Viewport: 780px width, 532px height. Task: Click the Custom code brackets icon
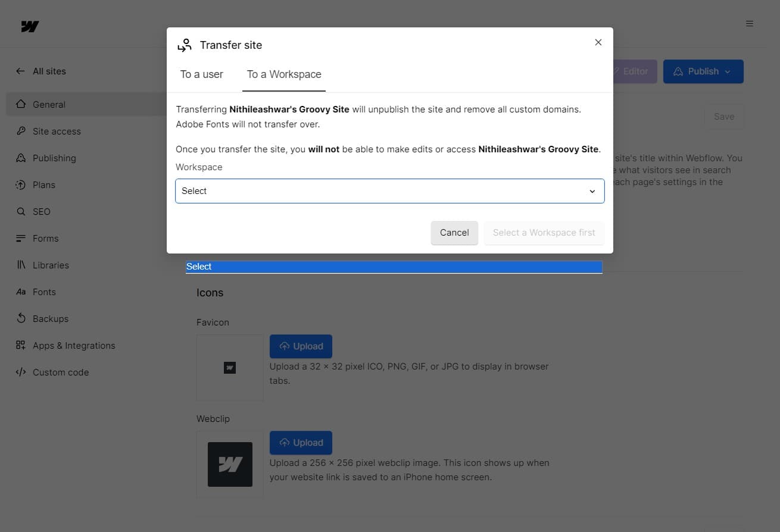[x=21, y=372]
